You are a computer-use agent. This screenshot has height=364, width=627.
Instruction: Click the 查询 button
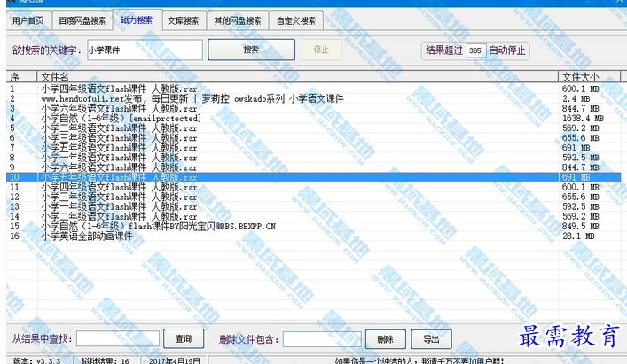coord(184,339)
